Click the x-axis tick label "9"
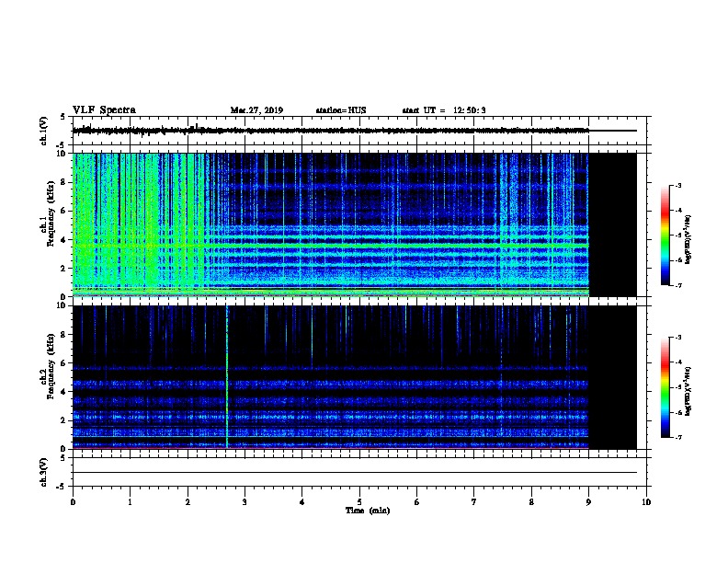The width and height of the screenshot is (728, 563). (588, 501)
